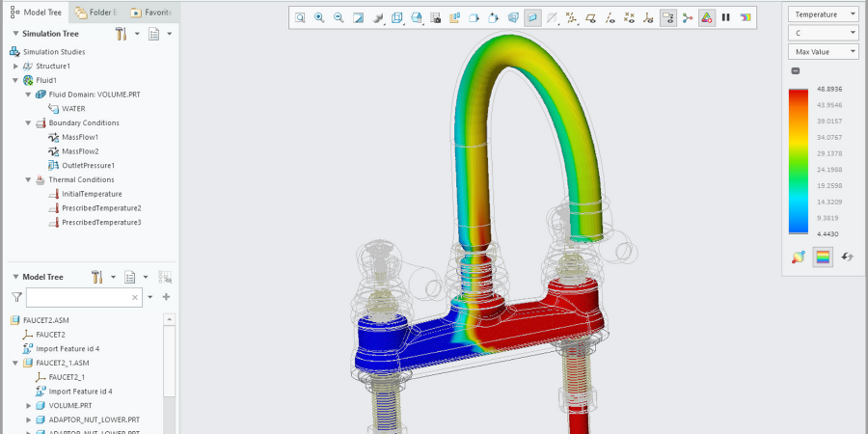
Task: Pause the simulation from the toolbar
Action: (x=726, y=17)
